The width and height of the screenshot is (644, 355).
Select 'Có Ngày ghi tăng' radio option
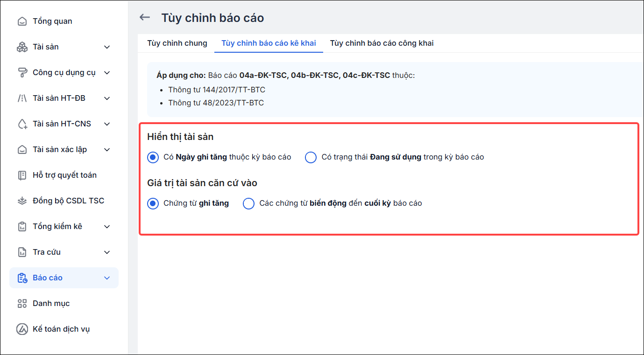click(x=153, y=157)
